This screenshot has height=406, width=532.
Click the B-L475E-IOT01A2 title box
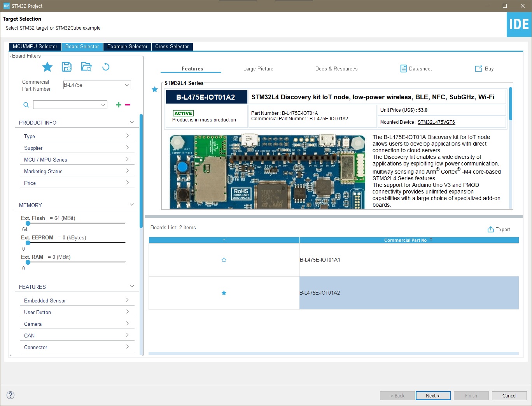tap(206, 97)
